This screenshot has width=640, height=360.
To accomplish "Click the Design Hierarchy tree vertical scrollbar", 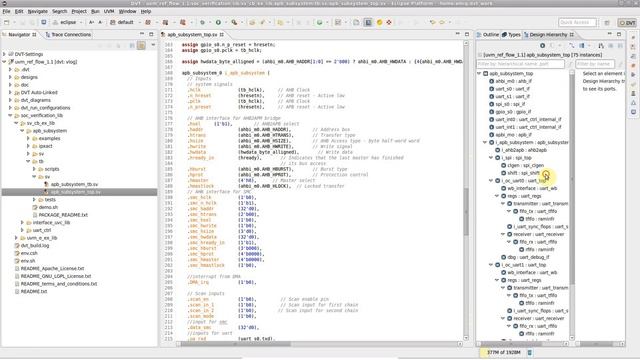I will (x=572, y=204).
